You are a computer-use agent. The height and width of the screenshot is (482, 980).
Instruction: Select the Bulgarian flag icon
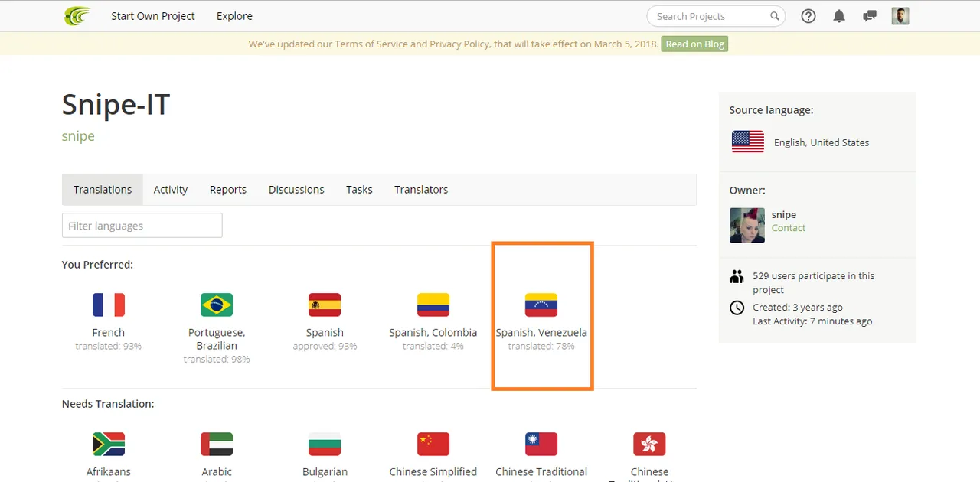click(325, 444)
